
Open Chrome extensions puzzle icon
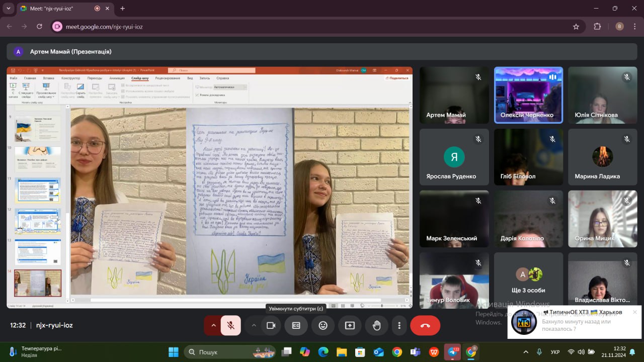pos(597,27)
